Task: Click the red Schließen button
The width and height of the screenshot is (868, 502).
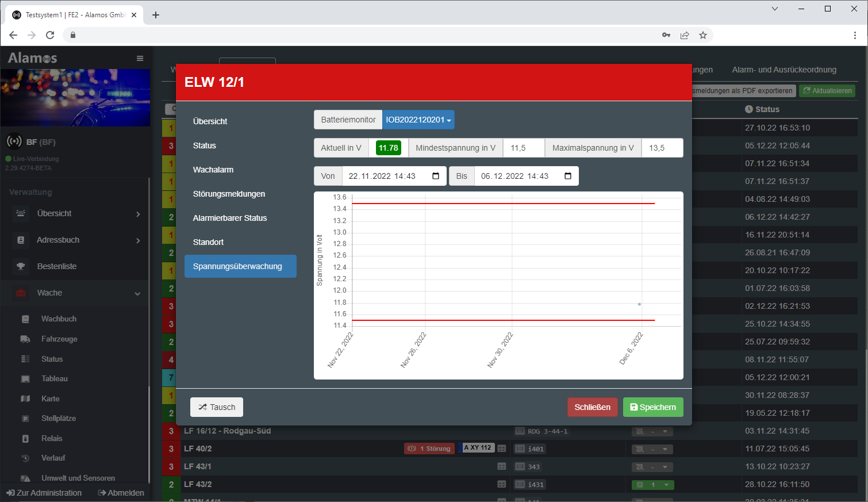Action: (592, 407)
